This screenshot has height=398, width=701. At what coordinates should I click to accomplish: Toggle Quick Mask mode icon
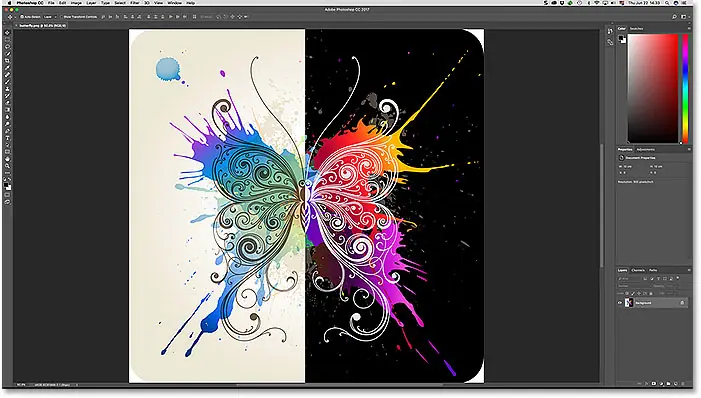pyautogui.click(x=7, y=195)
